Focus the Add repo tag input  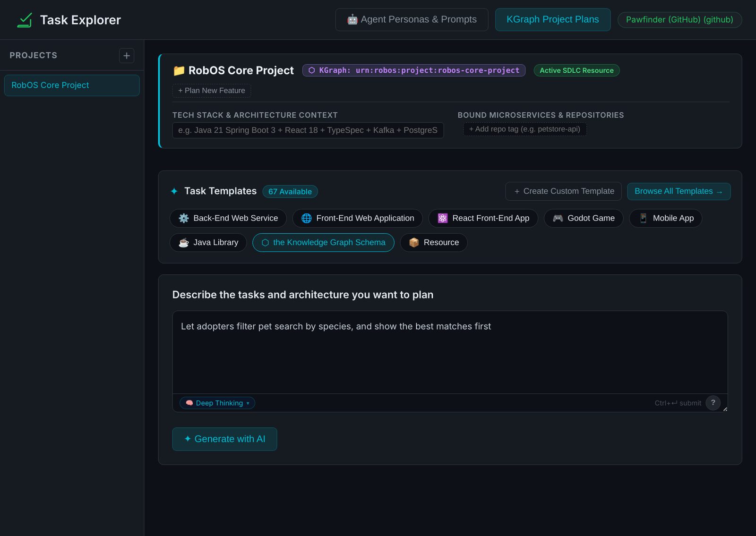[x=525, y=129]
